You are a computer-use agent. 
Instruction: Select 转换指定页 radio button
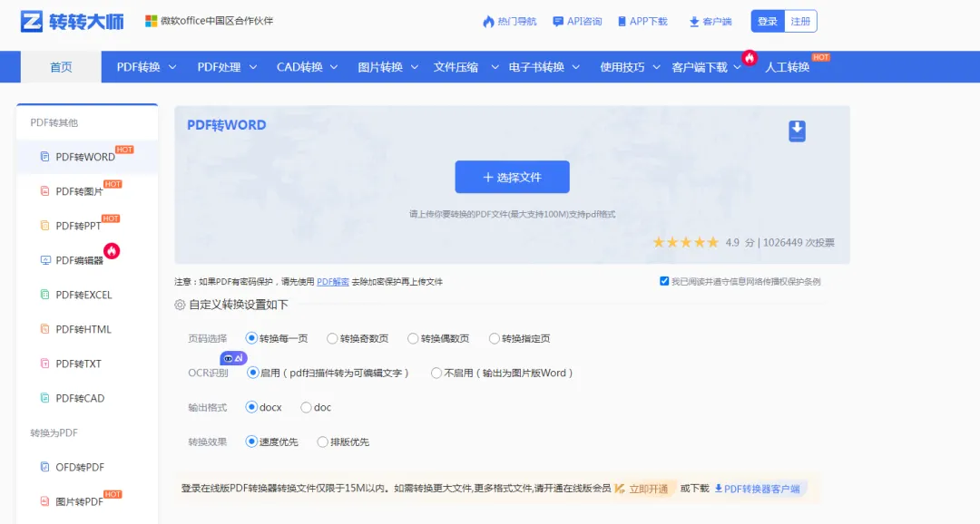pyautogui.click(x=495, y=338)
